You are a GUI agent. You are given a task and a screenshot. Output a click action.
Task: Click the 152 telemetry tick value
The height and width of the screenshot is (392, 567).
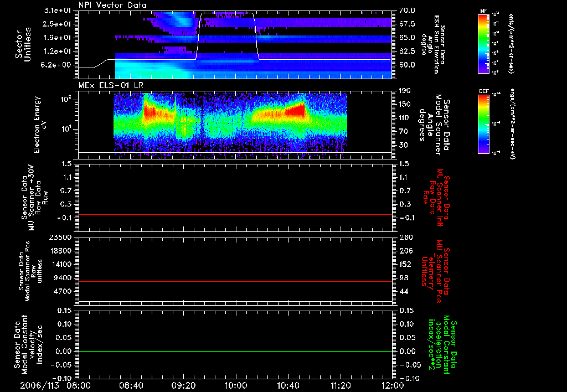tap(405, 264)
